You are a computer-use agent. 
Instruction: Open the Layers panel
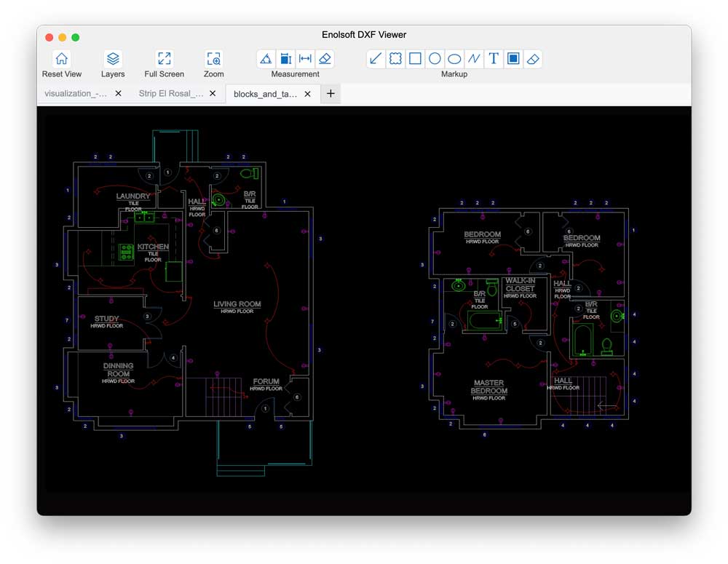click(x=113, y=59)
